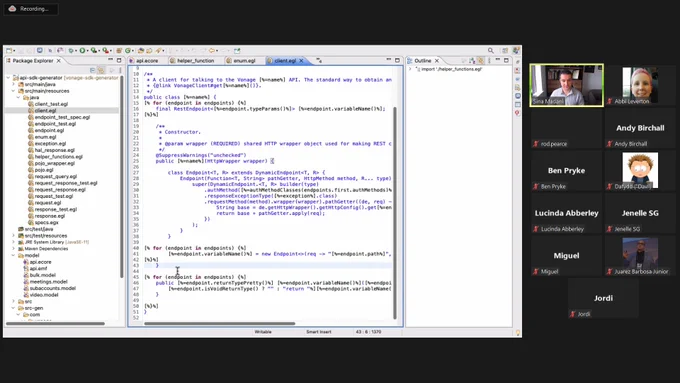Click the editor vertical scrollbar
The height and width of the screenshot is (383, 680).
pos(395,213)
